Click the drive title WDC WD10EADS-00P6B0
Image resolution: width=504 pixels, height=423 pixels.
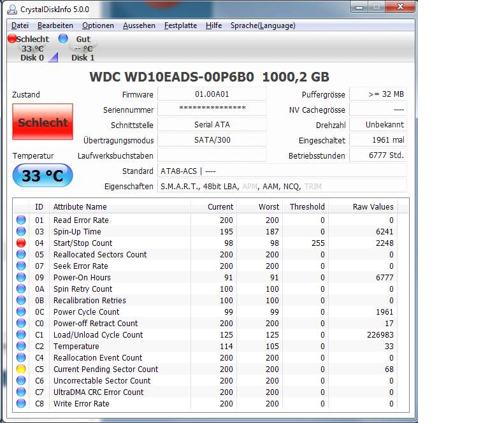[171, 77]
